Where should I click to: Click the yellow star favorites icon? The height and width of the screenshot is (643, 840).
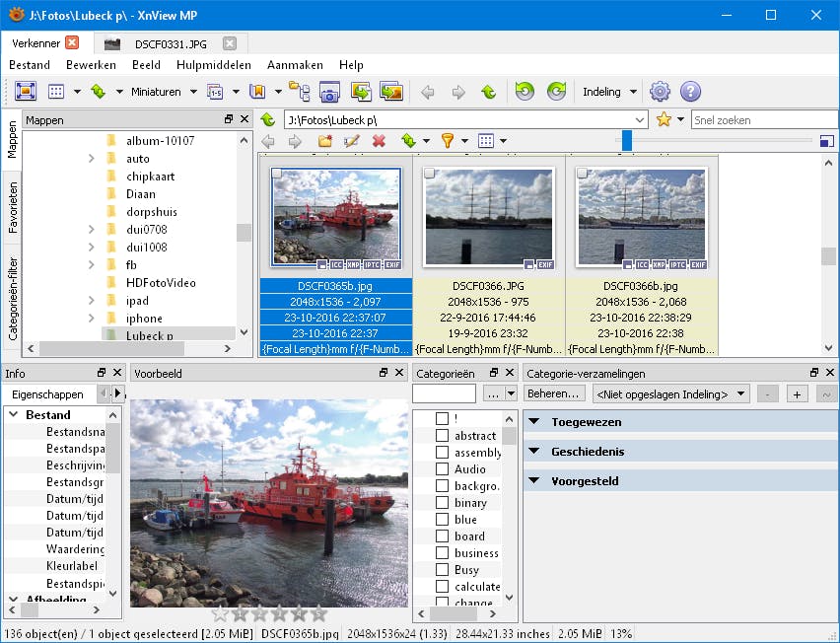tap(664, 119)
